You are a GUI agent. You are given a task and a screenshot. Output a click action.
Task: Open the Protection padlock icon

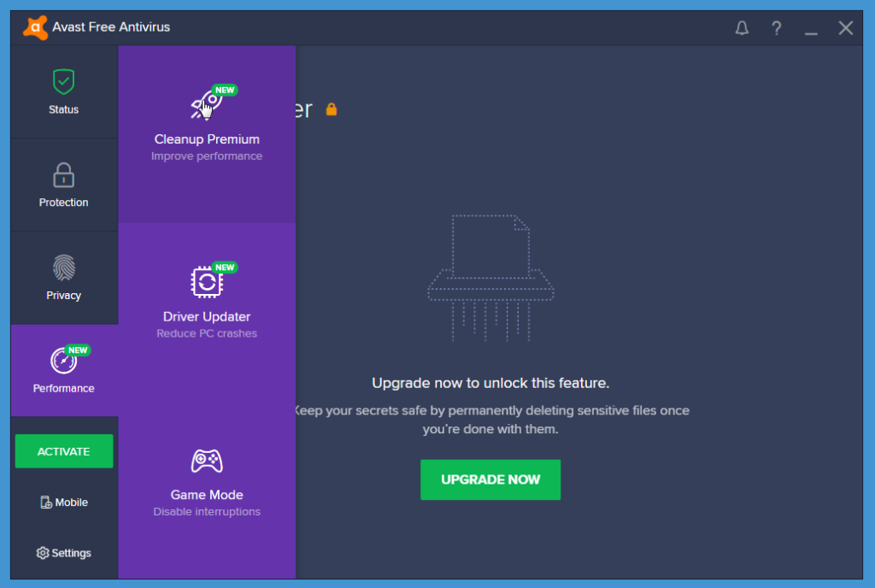[x=63, y=175]
